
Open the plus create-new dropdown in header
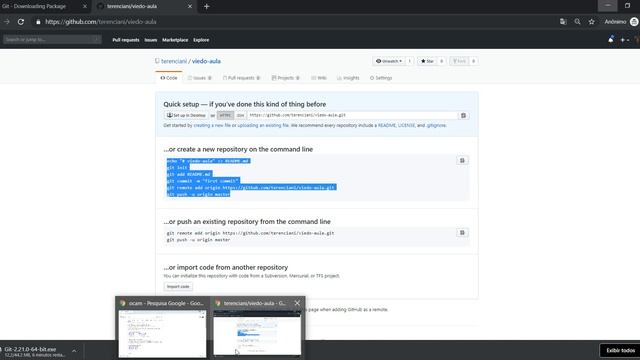(624, 40)
